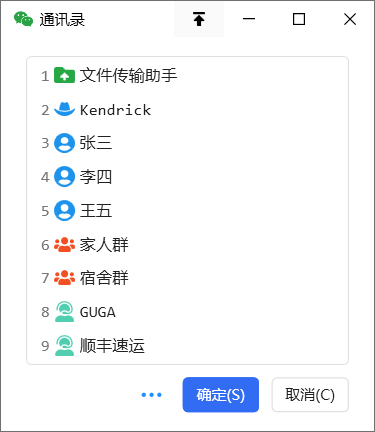This screenshot has height=432, width=375.
Task: Click the green service icon beside 顺丰速运
Action: tap(64, 345)
